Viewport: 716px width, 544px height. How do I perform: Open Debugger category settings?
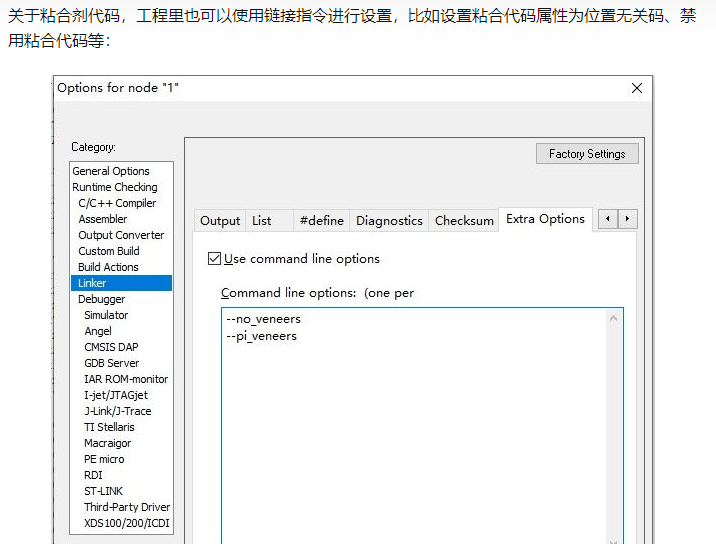point(102,299)
